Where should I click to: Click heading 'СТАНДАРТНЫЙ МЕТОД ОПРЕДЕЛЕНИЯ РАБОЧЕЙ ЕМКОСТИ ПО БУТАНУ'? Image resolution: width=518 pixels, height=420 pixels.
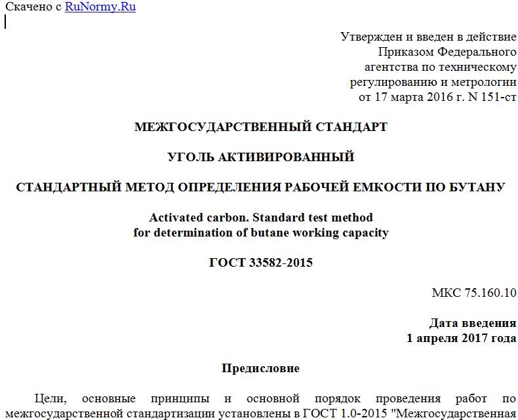pos(260,187)
